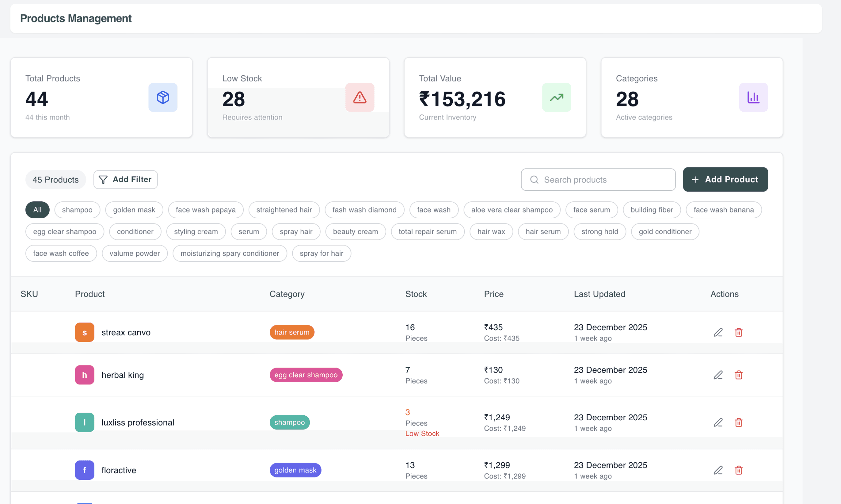Click the Categories bar chart icon
Viewport: 841px width, 504px height.
tap(753, 98)
